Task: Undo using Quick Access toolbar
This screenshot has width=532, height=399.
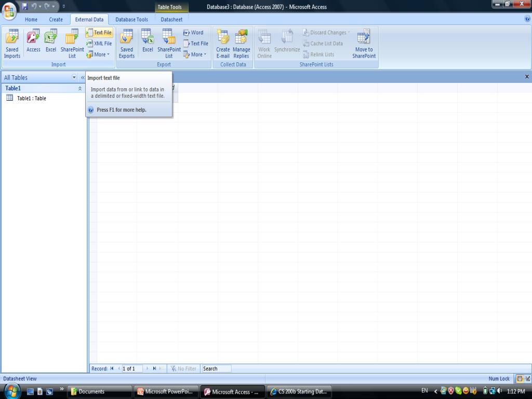Action: pos(34,6)
